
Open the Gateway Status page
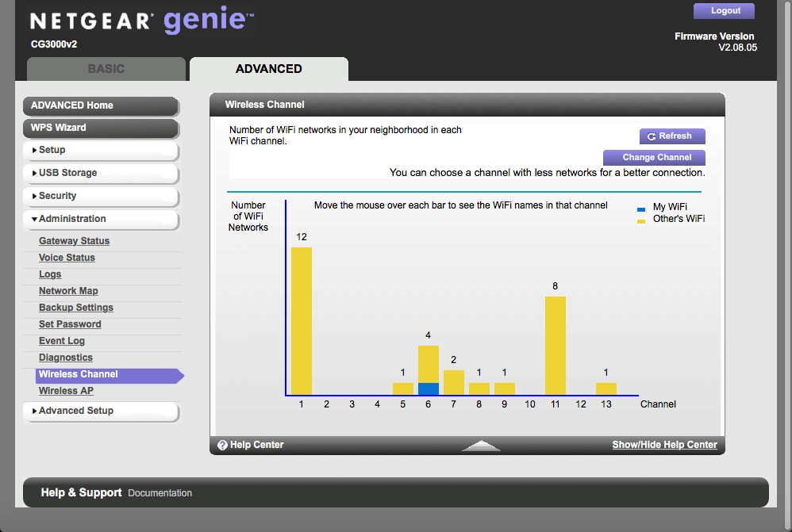click(x=74, y=241)
